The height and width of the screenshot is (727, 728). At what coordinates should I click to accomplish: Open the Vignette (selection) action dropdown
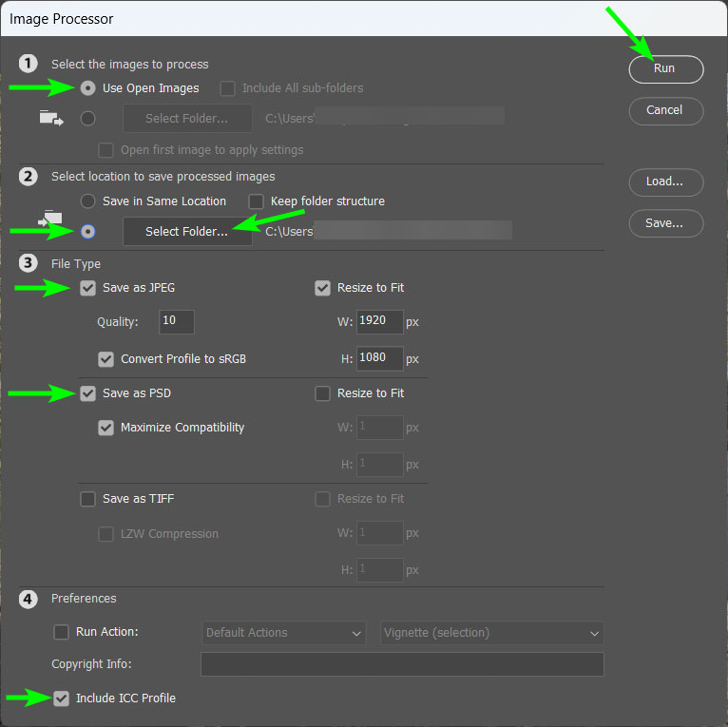[x=491, y=633]
